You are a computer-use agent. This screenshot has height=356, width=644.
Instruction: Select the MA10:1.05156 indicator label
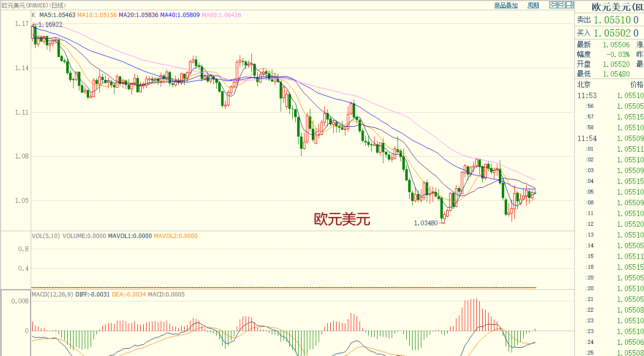(97, 15)
